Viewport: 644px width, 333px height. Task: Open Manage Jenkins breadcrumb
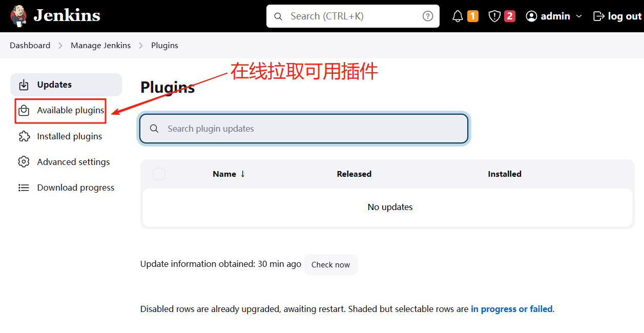pyautogui.click(x=101, y=45)
